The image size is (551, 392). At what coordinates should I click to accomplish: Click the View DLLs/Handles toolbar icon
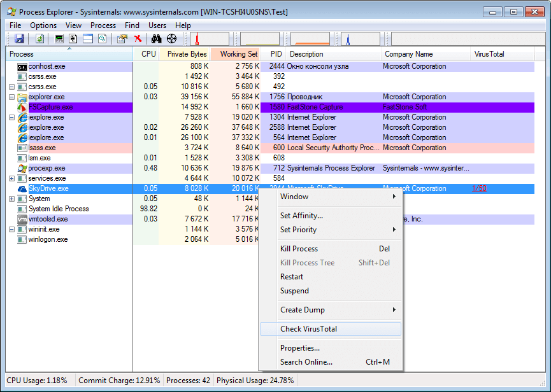103,39
